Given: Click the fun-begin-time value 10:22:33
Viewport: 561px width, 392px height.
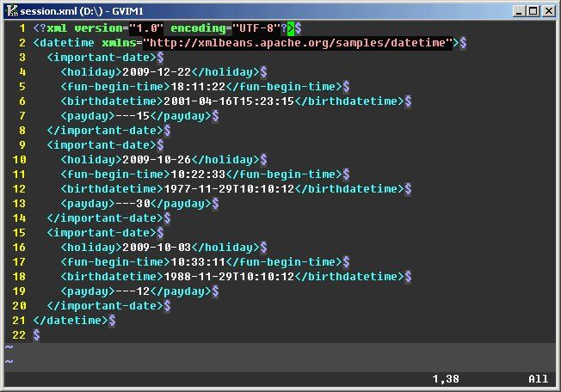Looking at the screenshot, I should [x=198, y=175].
